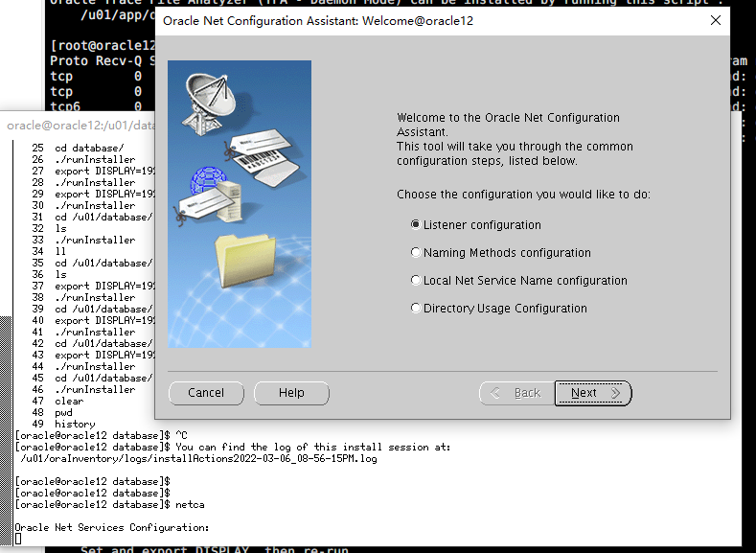Click history line 34 'll'

(49, 252)
